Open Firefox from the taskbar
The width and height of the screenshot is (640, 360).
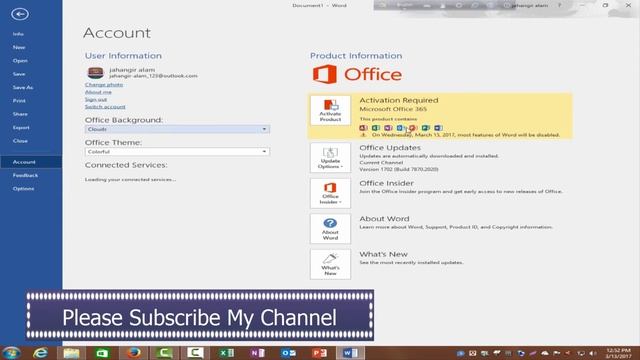click(x=133, y=353)
